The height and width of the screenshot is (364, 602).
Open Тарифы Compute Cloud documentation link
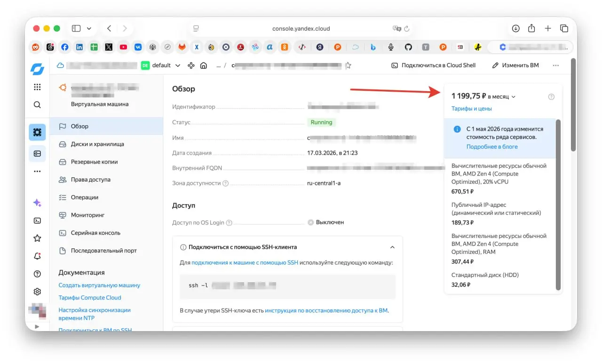[90, 298]
